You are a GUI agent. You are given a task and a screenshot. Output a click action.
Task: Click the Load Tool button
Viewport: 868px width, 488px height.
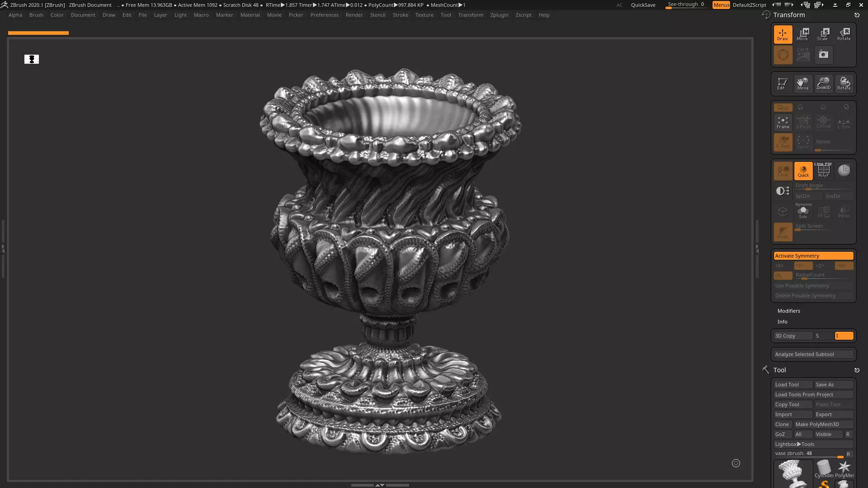click(x=793, y=385)
